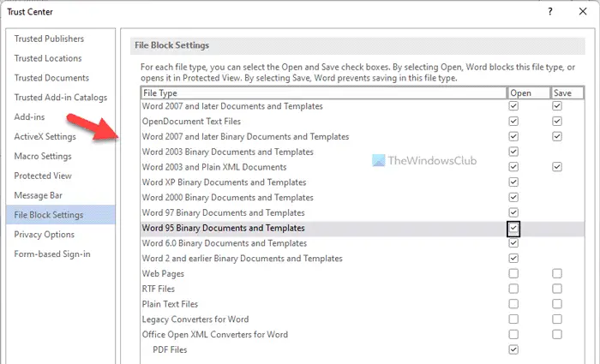The image size is (600, 364).
Task: Select Trusted Locations in sidebar
Action: click(x=48, y=58)
